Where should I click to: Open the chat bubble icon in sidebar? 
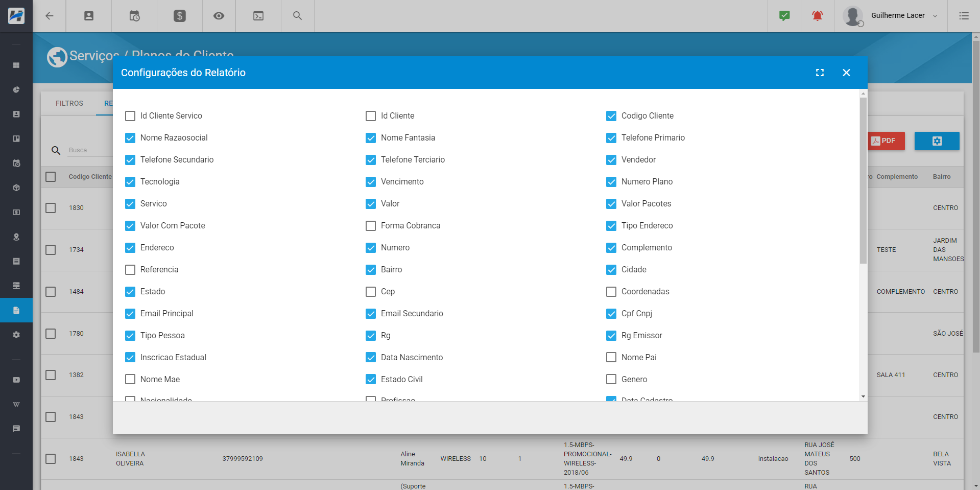tap(16, 429)
